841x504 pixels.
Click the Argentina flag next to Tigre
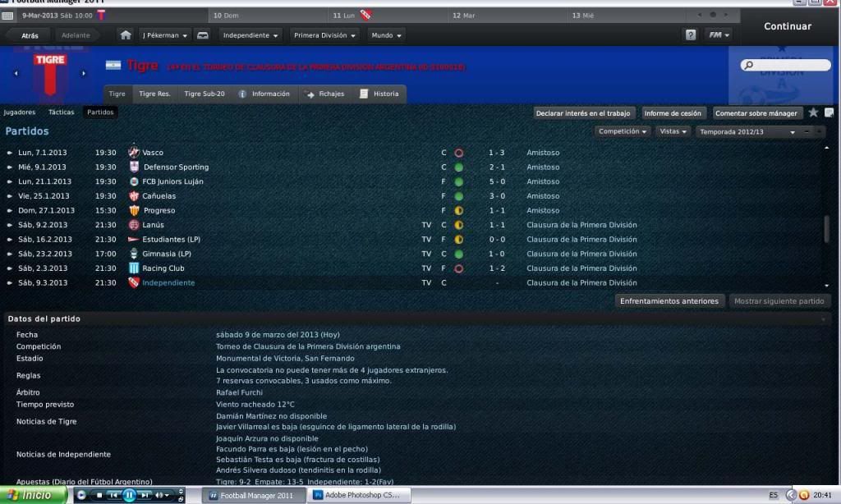tap(113, 66)
